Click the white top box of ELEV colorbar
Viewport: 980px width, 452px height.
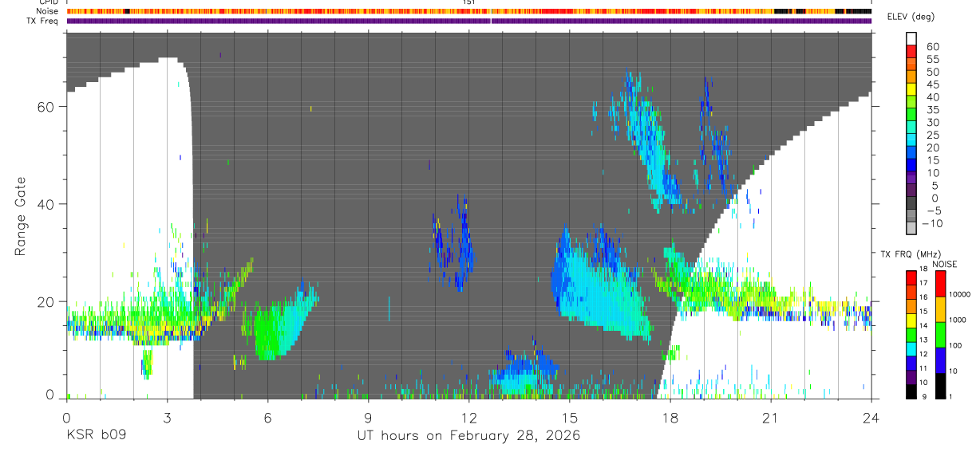(912, 37)
